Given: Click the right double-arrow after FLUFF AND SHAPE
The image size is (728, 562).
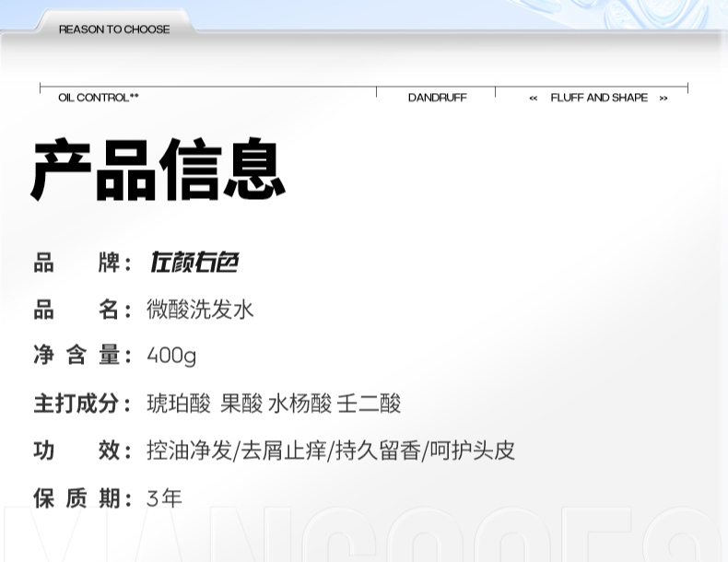Looking at the screenshot, I should point(663,99).
